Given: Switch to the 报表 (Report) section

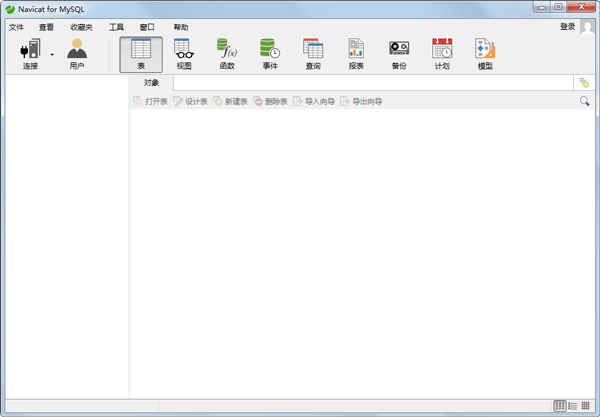Looking at the screenshot, I should point(356,54).
